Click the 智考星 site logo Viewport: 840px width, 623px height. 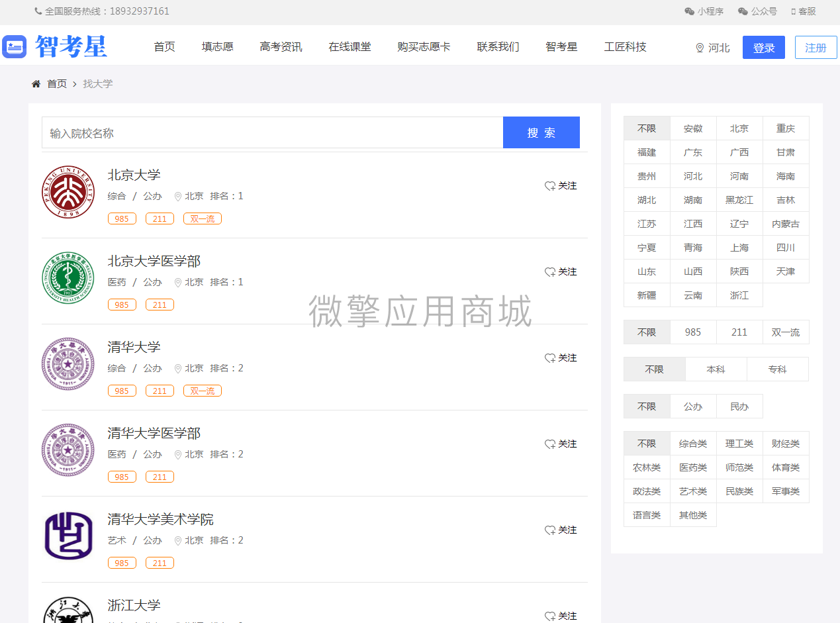point(55,47)
